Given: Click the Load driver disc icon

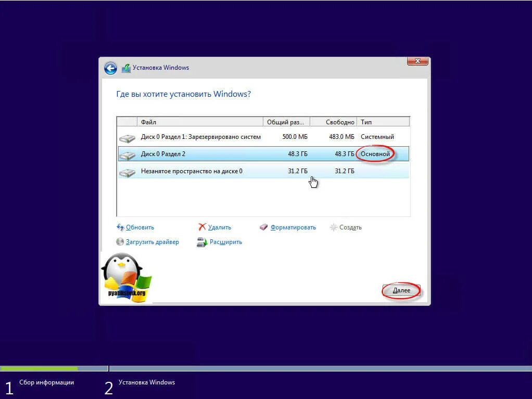Looking at the screenshot, I should 120,242.
